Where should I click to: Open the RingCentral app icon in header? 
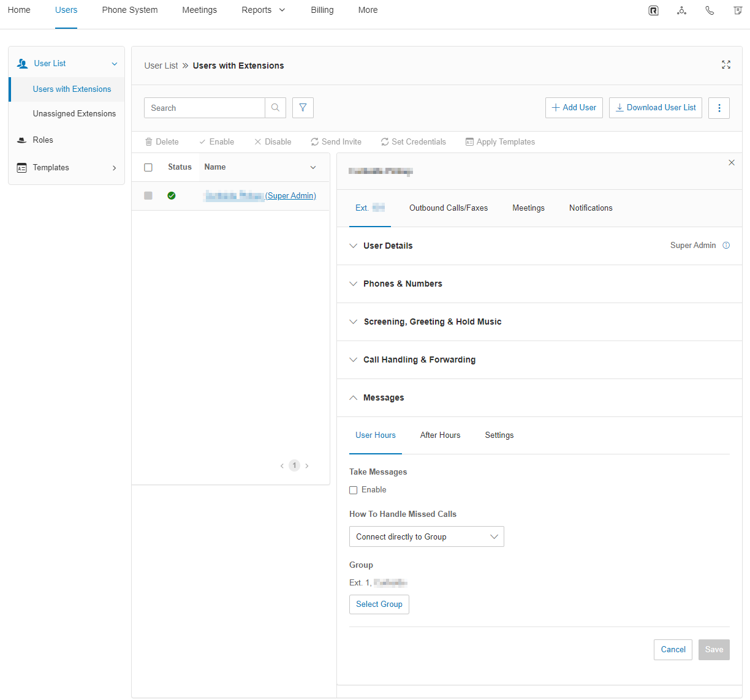(x=654, y=10)
